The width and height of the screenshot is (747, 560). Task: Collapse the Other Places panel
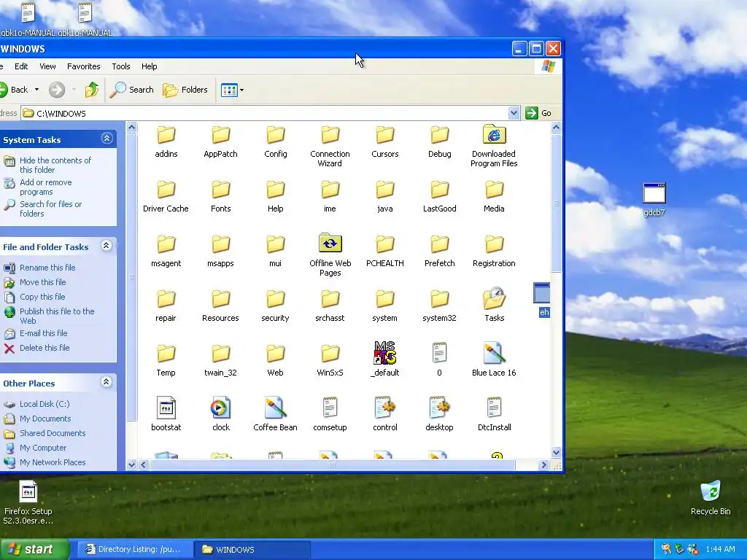point(107,382)
